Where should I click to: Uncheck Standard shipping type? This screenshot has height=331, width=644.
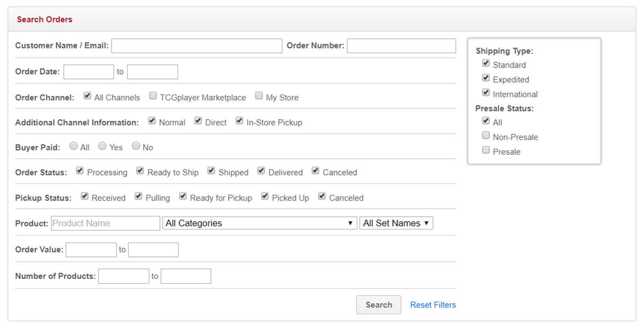click(x=486, y=63)
